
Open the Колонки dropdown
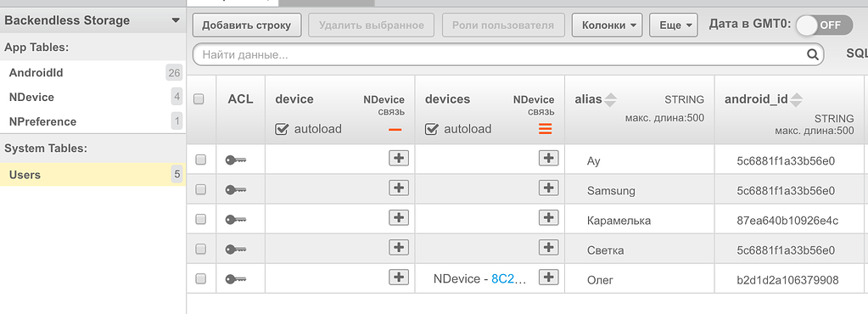(608, 25)
